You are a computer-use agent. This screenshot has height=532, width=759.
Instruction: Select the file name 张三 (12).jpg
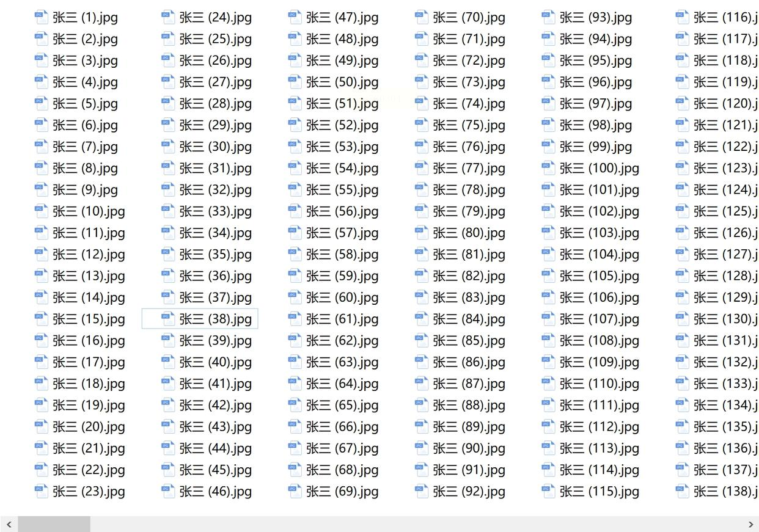tap(89, 254)
